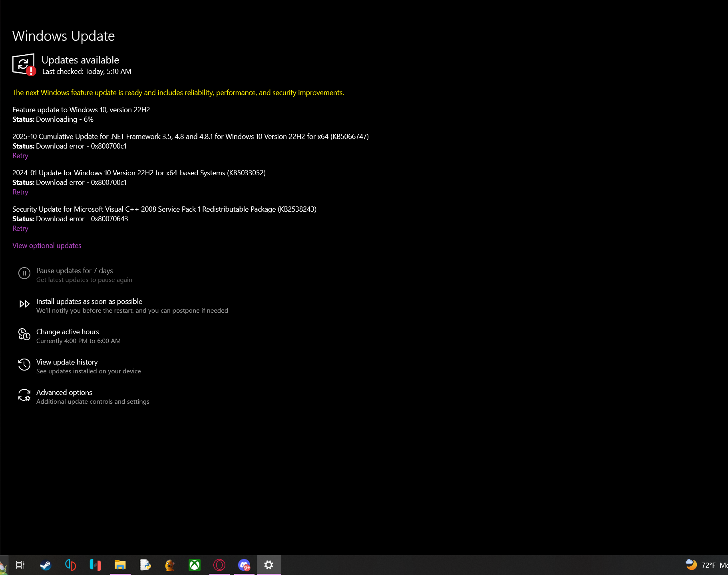Click the update history clock icon
The height and width of the screenshot is (575, 728).
click(x=24, y=365)
